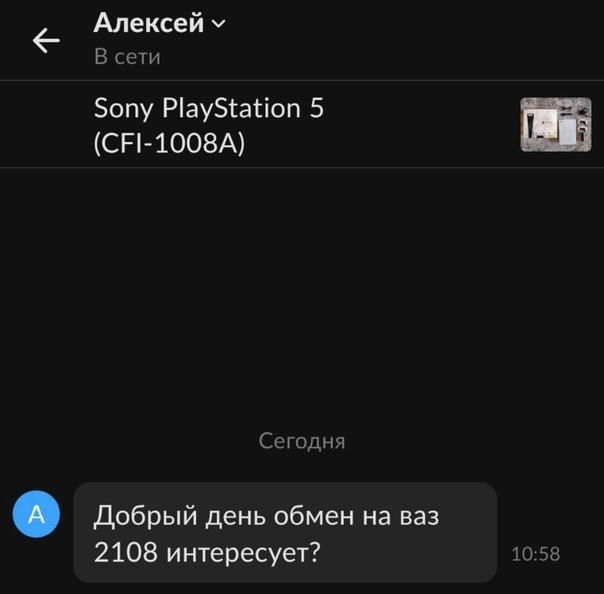Click the letter A inside the avatar
Screen dimensions: 604x594
pyautogui.click(x=36, y=514)
